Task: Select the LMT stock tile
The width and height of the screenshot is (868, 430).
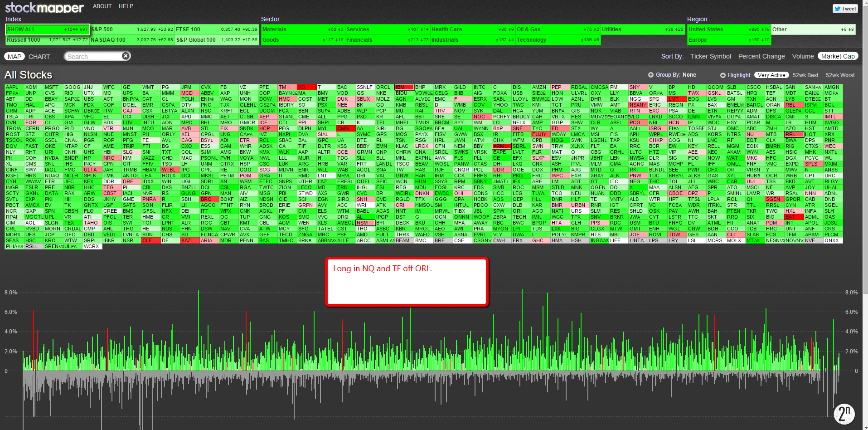Action: click(x=677, y=99)
